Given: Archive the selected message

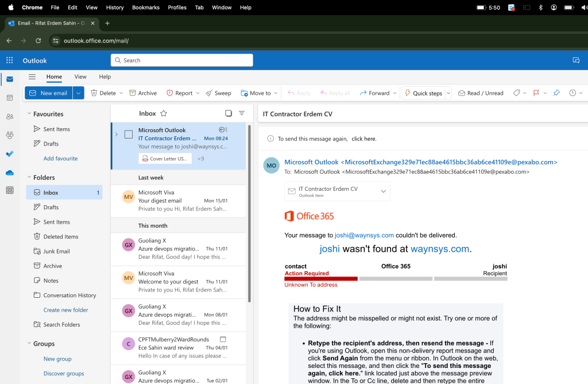Looking at the screenshot, I should [143, 93].
